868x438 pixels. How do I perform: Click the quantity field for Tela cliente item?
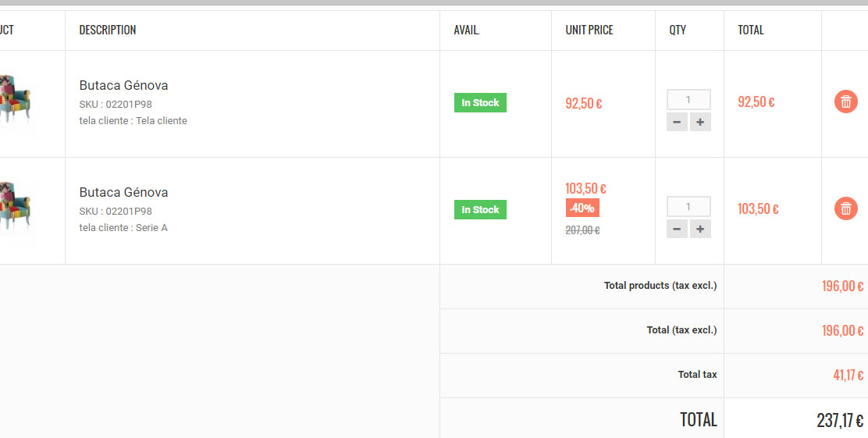[x=688, y=100]
